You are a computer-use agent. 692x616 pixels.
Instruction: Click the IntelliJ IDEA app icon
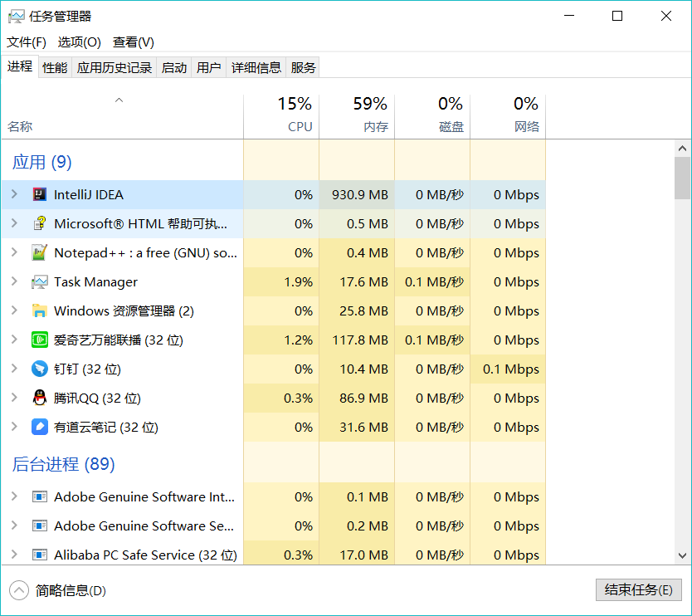[x=39, y=195]
